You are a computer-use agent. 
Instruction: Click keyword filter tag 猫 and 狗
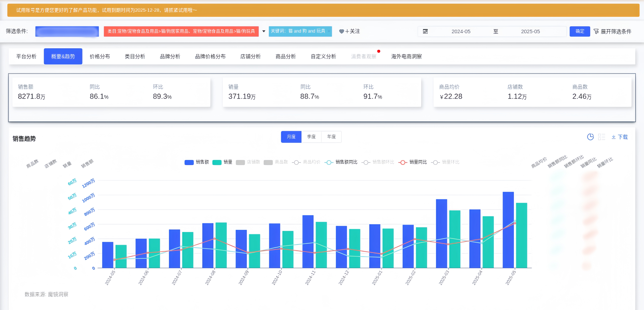[300, 31]
